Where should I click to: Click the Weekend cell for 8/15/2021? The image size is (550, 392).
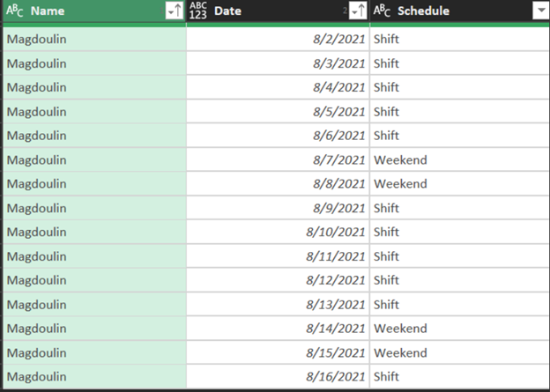[x=460, y=352]
